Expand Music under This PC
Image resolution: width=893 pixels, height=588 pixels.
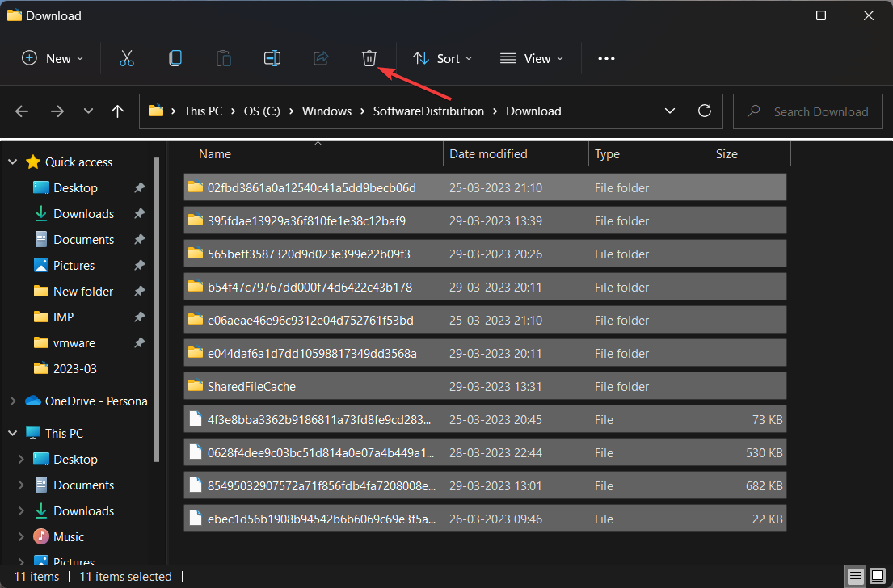click(21, 537)
